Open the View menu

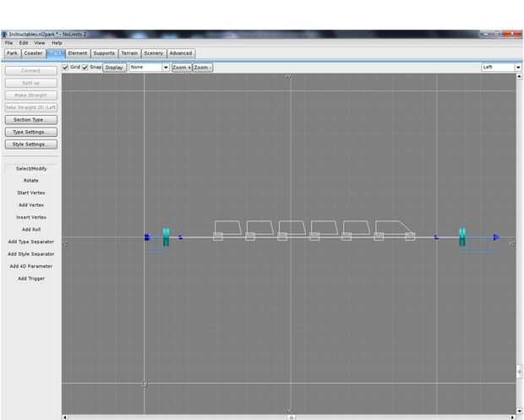pos(40,43)
